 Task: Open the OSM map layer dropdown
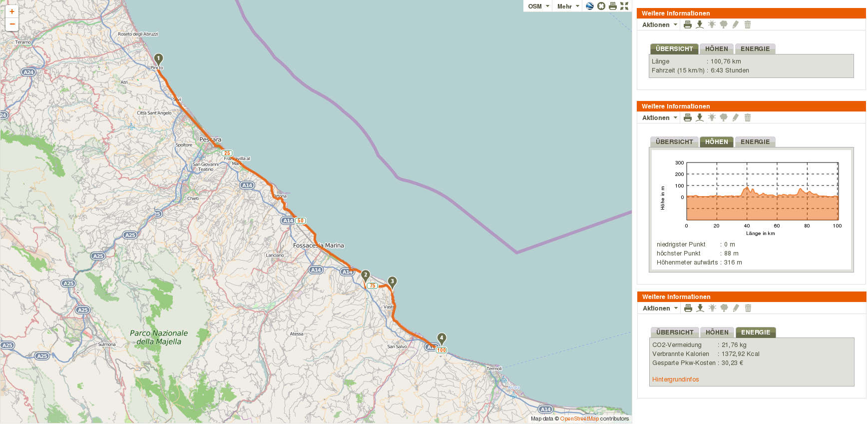point(538,6)
